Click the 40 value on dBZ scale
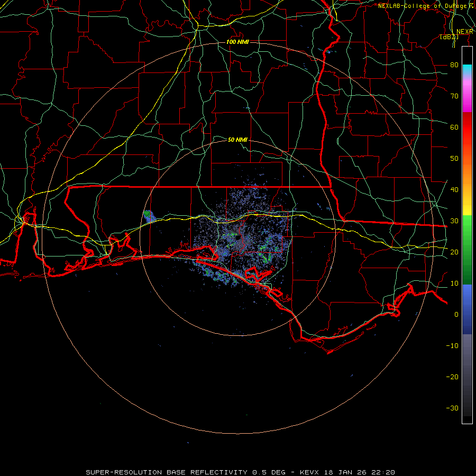476x476 pixels. coord(454,189)
